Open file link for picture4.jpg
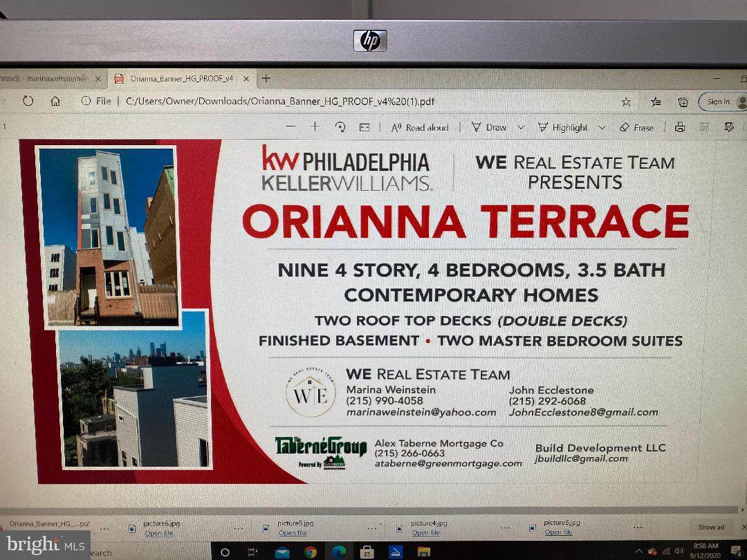The height and width of the screenshot is (560, 747). tap(426, 533)
